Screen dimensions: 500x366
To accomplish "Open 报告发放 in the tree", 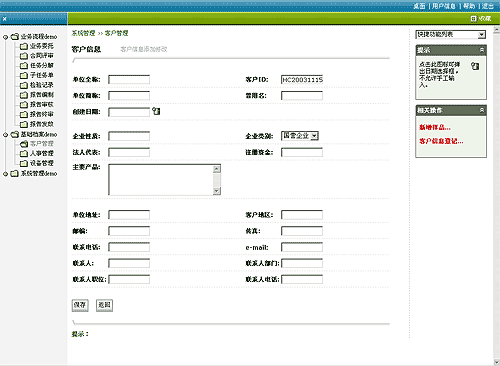I will (42, 124).
